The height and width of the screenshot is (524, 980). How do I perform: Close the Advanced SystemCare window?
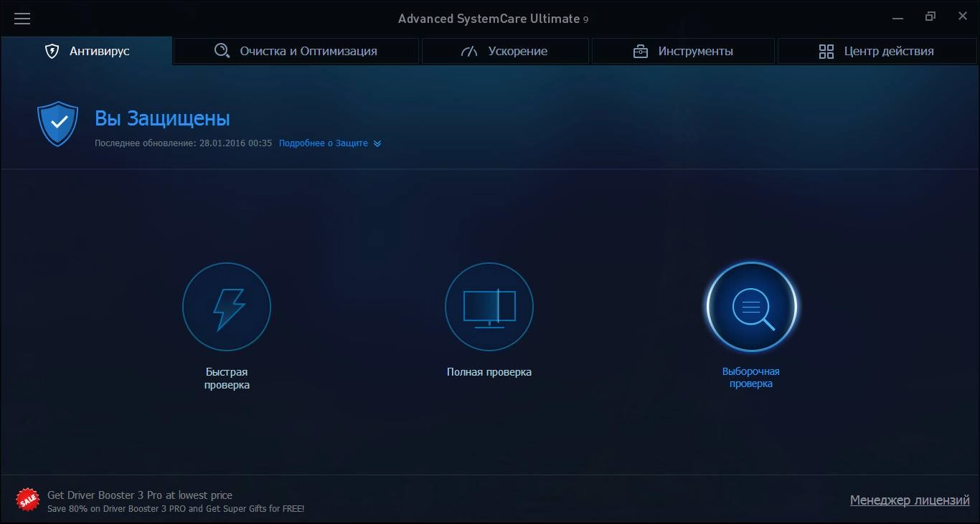click(x=963, y=16)
